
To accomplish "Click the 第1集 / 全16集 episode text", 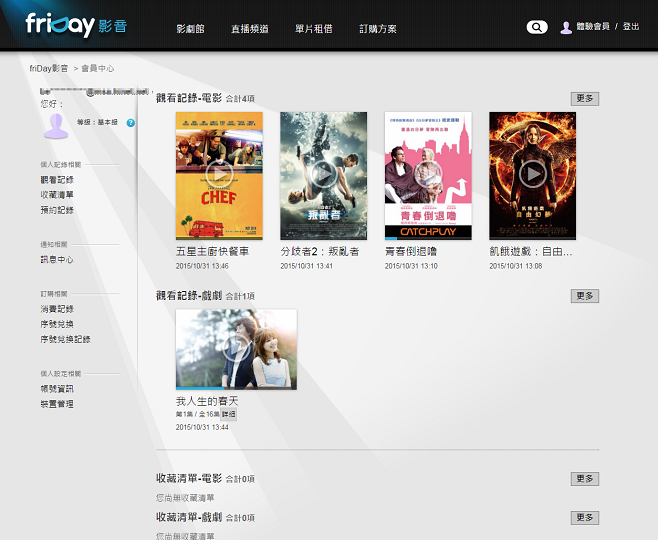I will click(x=198, y=414).
